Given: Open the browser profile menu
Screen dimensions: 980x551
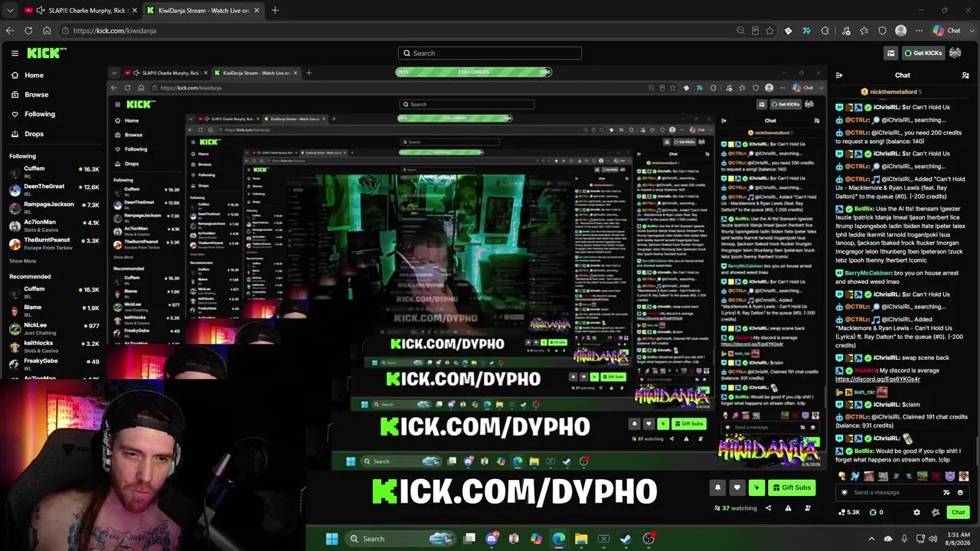Looking at the screenshot, I should [x=901, y=31].
